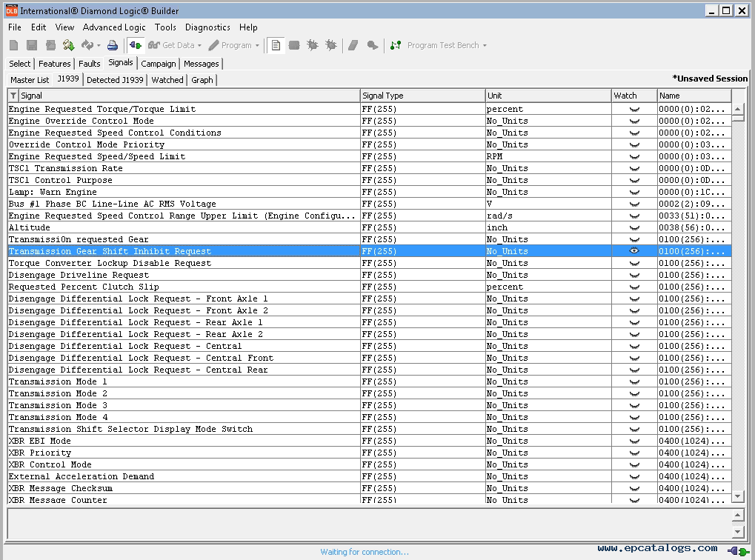Click the new blank file toolbar icon
Viewport: 755px width, 560px height.
(14, 45)
